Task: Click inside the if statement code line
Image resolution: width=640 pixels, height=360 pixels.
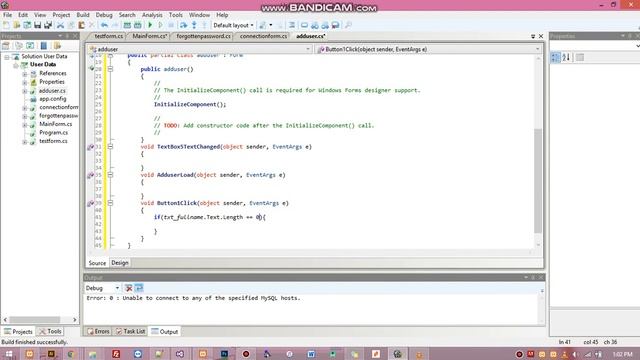Action: [x=210, y=218]
